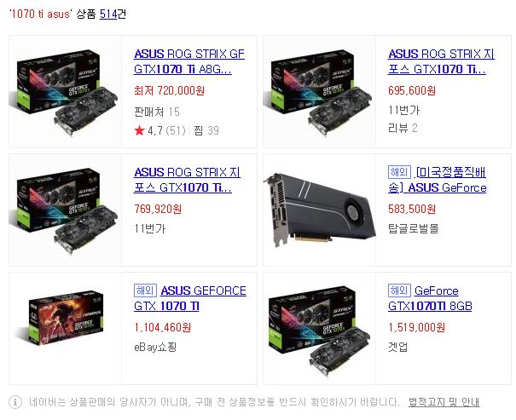Open ASUS ROG STRIX GF GTX1070 Ti A8G link
516x420 pixels.
tap(189, 61)
